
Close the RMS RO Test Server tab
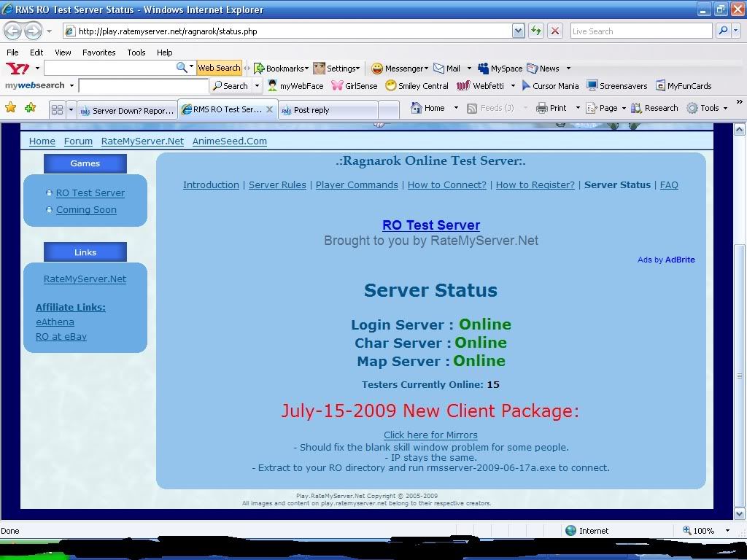pos(270,109)
